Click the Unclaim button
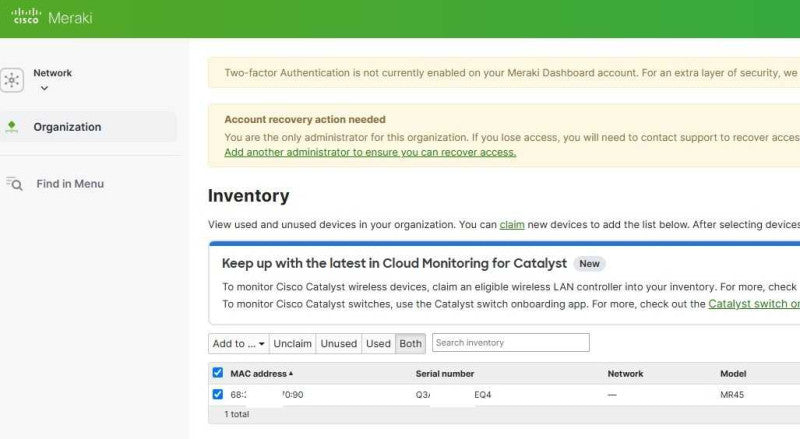The height and width of the screenshot is (439, 800). coord(292,344)
